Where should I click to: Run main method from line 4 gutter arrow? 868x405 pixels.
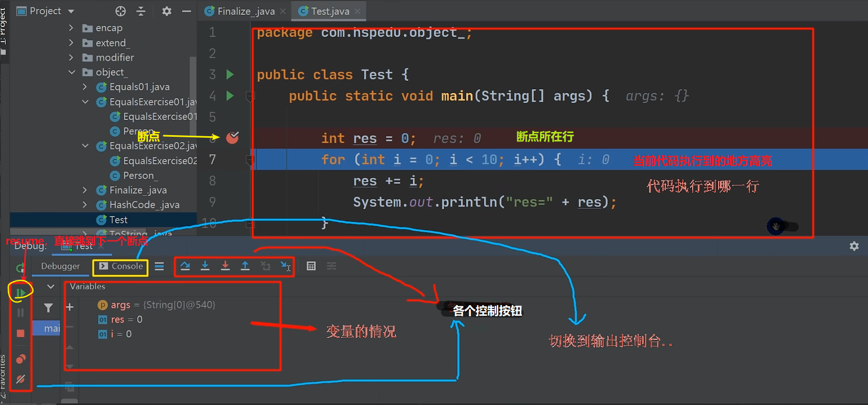[x=230, y=96]
